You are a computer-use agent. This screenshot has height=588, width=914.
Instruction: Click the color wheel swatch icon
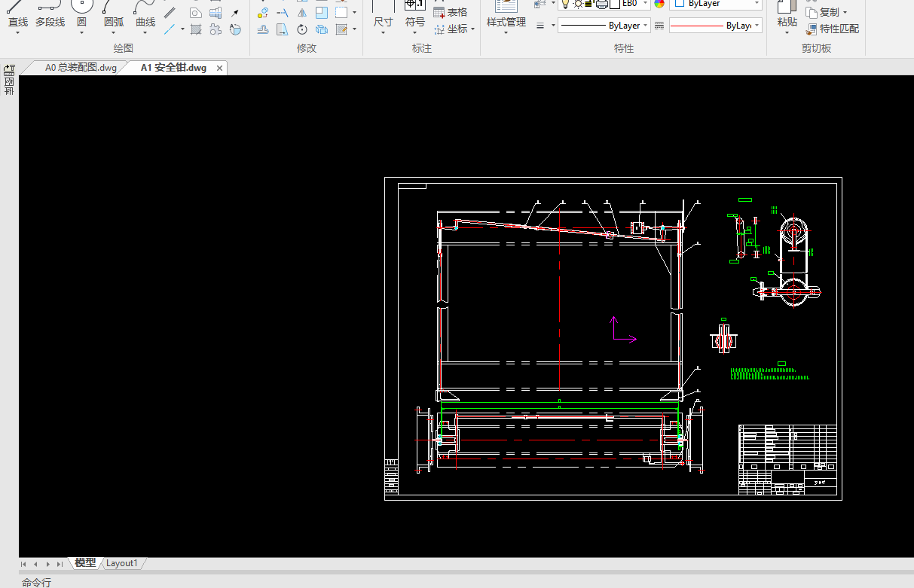(x=659, y=4)
